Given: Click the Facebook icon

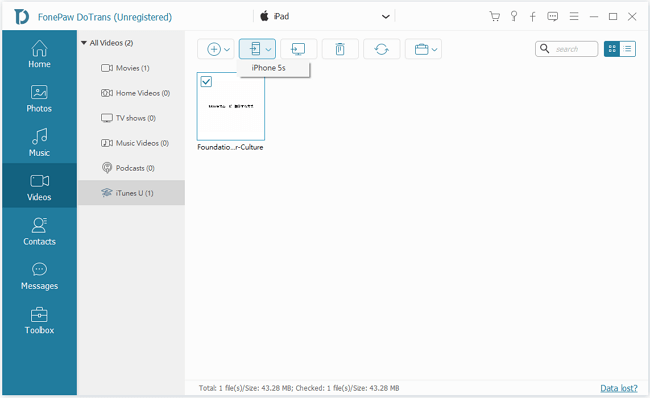Looking at the screenshot, I should 533,17.
